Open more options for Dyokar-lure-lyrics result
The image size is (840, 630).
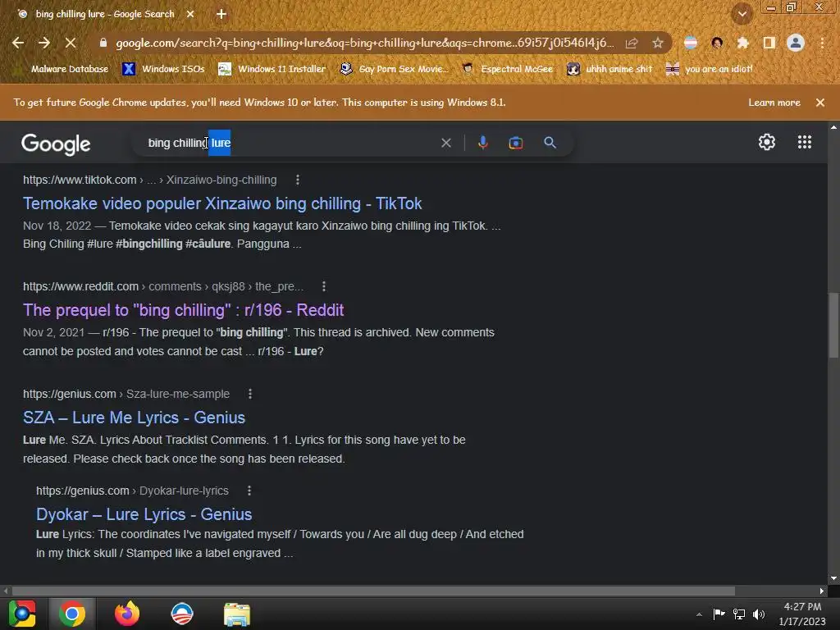249,491
